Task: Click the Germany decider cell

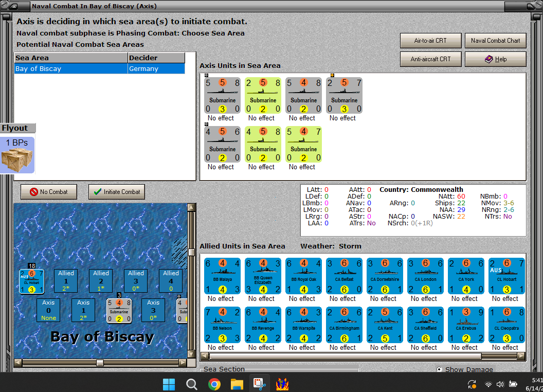Action: (x=156, y=68)
